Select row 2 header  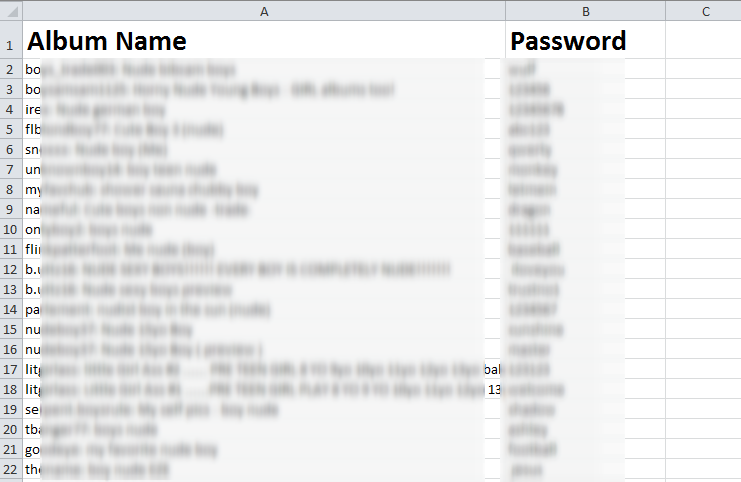tap(11, 69)
